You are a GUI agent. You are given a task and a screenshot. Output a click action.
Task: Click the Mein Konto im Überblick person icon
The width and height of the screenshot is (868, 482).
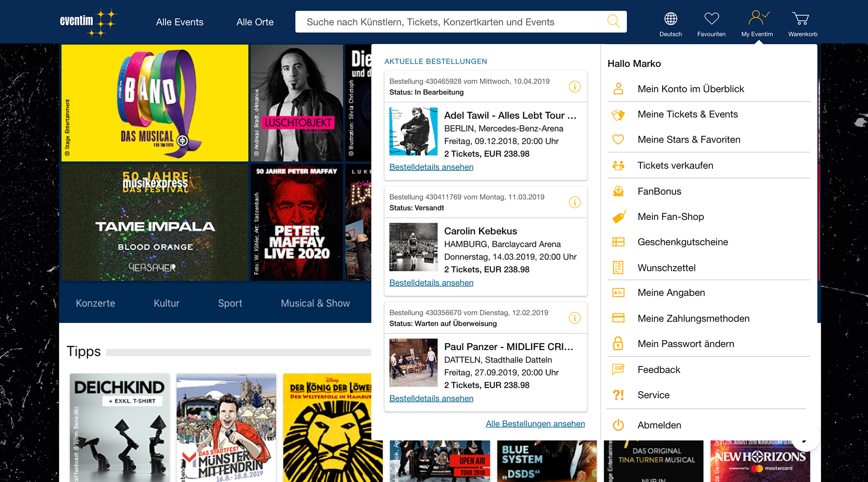618,89
